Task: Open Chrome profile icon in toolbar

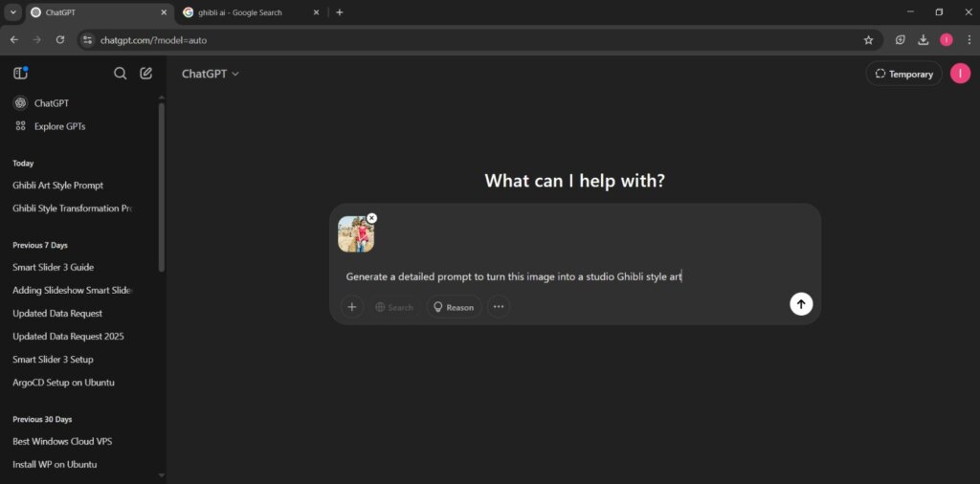Action: [947, 40]
